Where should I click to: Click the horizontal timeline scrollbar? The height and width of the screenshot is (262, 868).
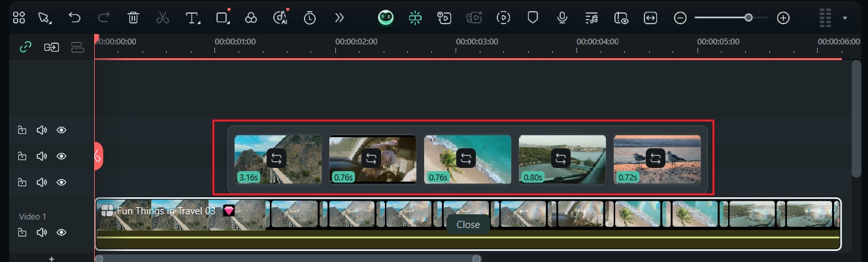tap(288, 259)
